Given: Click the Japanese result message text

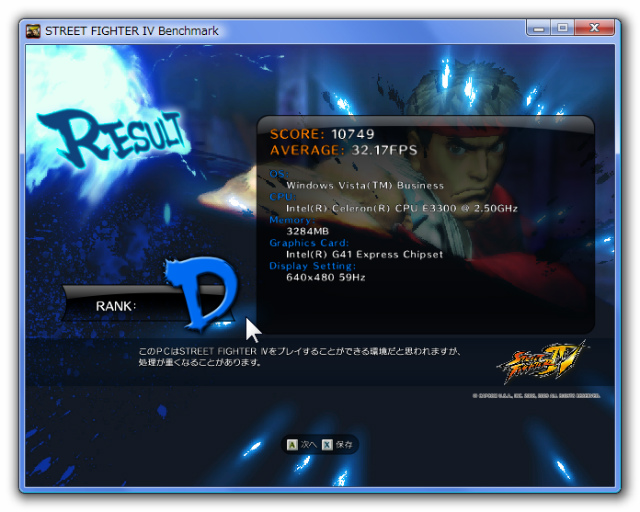Looking at the screenshot, I should click(x=300, y=357).
